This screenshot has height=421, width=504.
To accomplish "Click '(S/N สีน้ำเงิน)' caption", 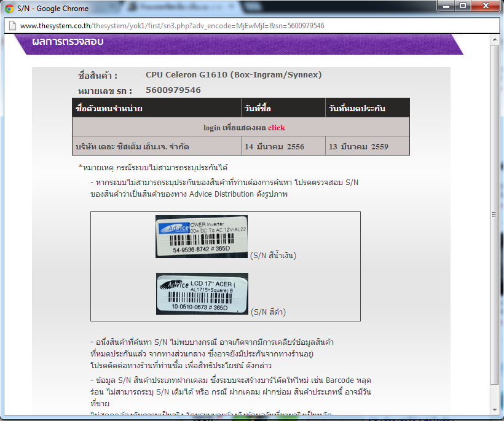I will tap(274, 255).
